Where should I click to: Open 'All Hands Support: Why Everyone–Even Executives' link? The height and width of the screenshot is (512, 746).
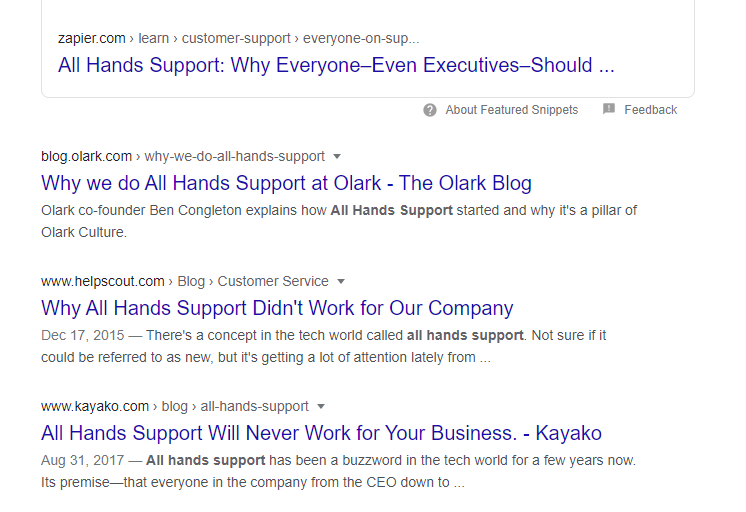pyautogui.click(x=336, y=65)
